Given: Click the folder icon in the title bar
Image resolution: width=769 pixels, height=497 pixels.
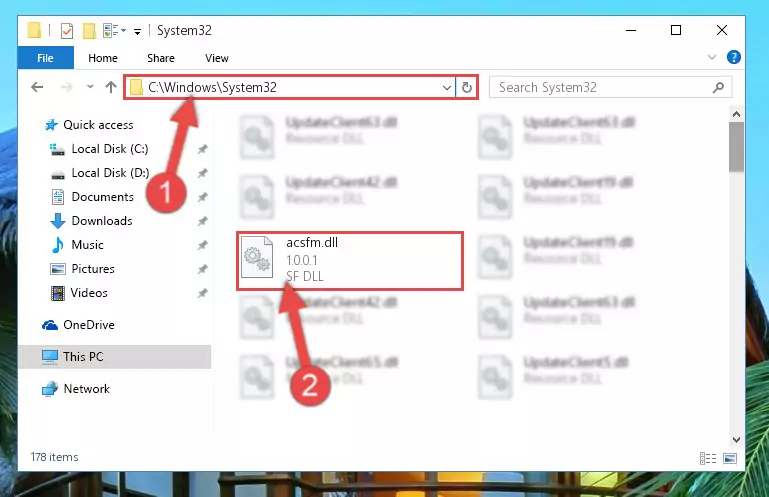Looking at the screenshot, I should (34, 30).
